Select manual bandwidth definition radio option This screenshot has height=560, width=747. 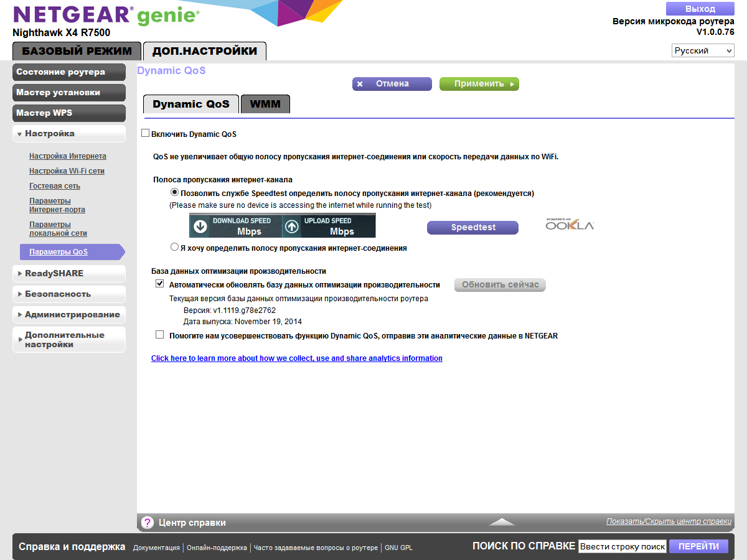(x=175, y=247)
